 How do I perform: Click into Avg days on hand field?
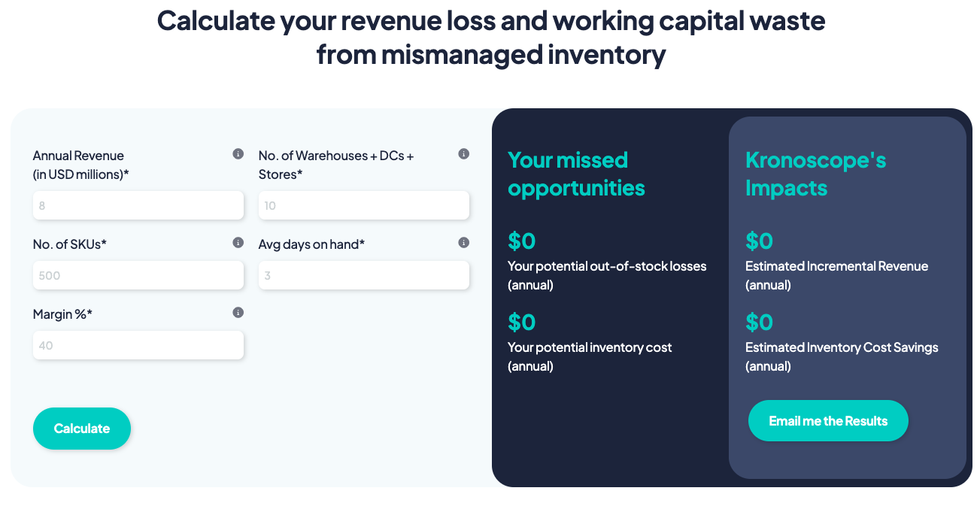click(364, 275)
